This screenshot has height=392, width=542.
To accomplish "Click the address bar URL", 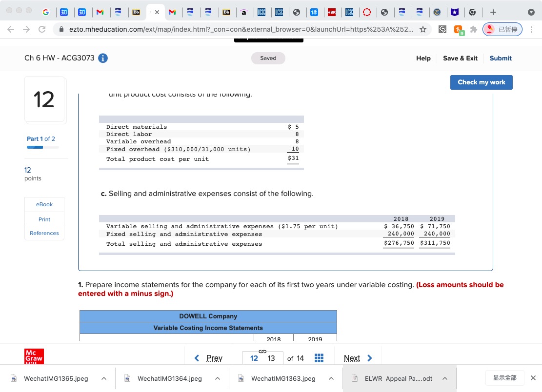I will 241,29.
